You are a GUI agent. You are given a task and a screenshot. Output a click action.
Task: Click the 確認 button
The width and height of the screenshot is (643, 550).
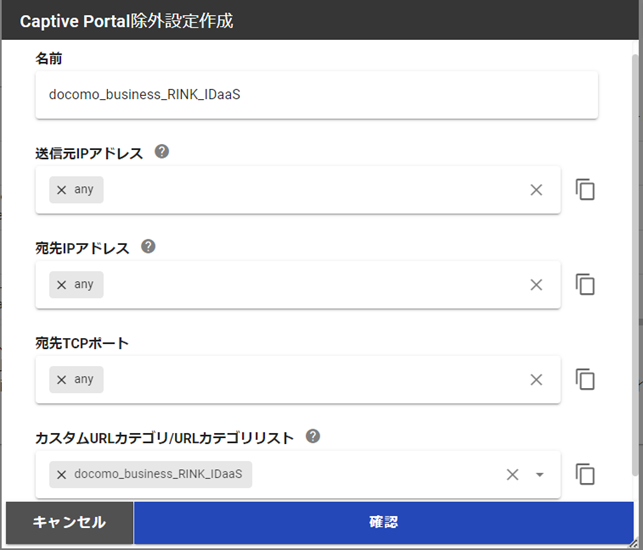(384, 523)
